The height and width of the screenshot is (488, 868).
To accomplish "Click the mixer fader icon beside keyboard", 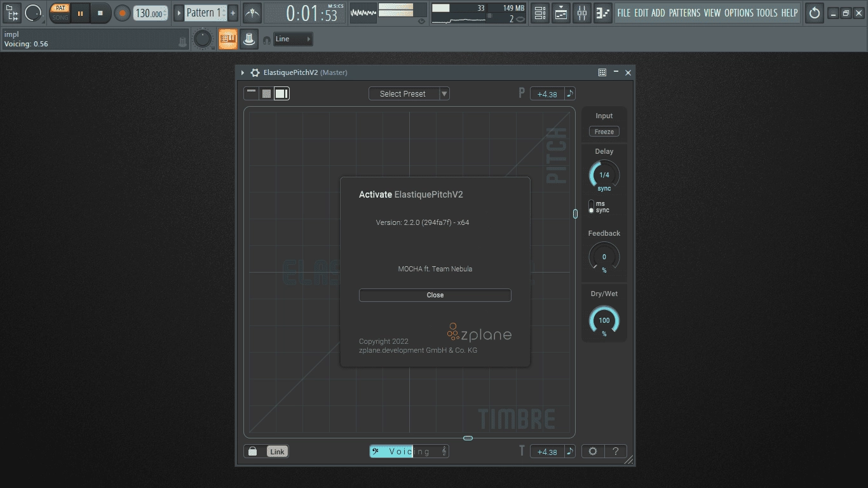I will [x=249, y=39].
